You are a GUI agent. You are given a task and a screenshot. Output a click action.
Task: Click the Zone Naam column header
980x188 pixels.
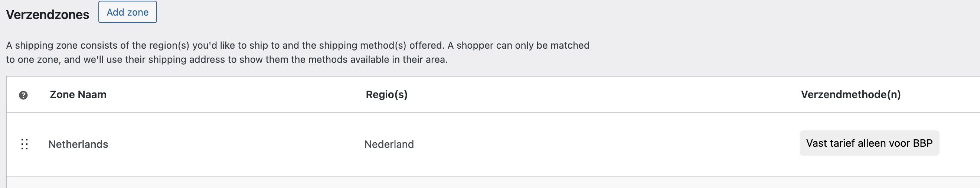(78, 94)
